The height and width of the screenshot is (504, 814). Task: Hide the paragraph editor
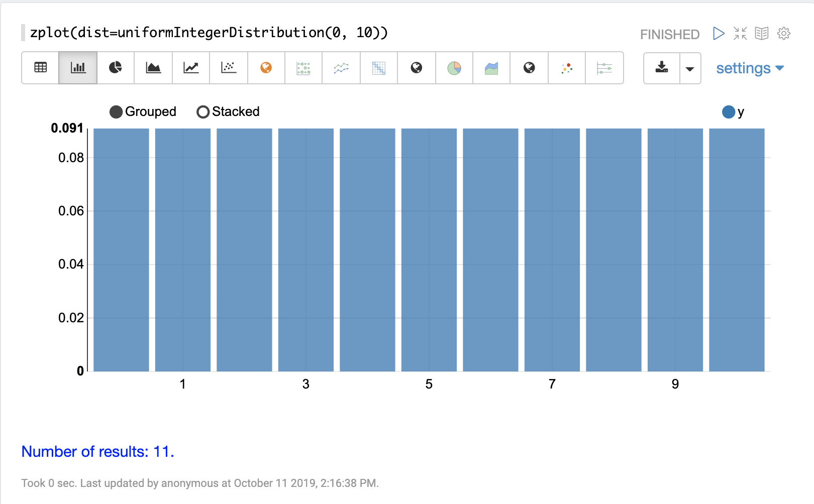point(740,34)
